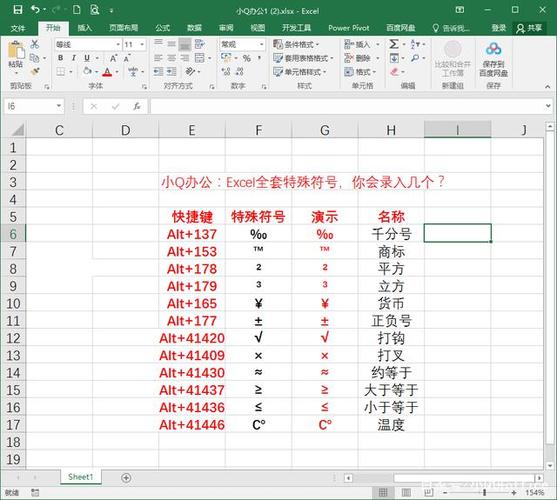Decrease font size with smaller A
The image size is (557, 500).
point(127,58)
